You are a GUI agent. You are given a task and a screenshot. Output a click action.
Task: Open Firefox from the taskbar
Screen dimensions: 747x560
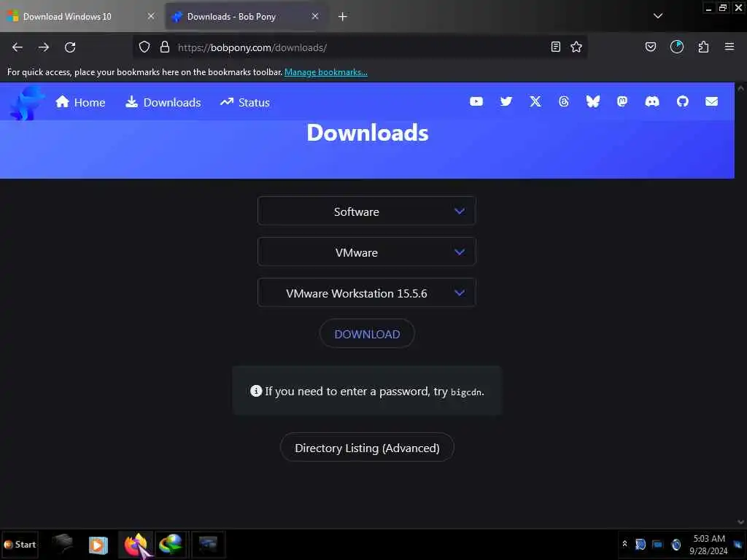[136, 544]
